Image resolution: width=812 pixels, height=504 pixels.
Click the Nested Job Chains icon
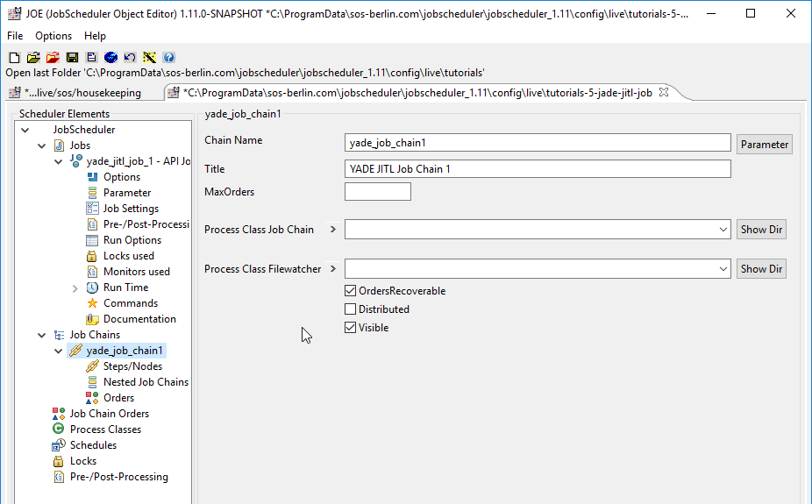tap(92, 382)
